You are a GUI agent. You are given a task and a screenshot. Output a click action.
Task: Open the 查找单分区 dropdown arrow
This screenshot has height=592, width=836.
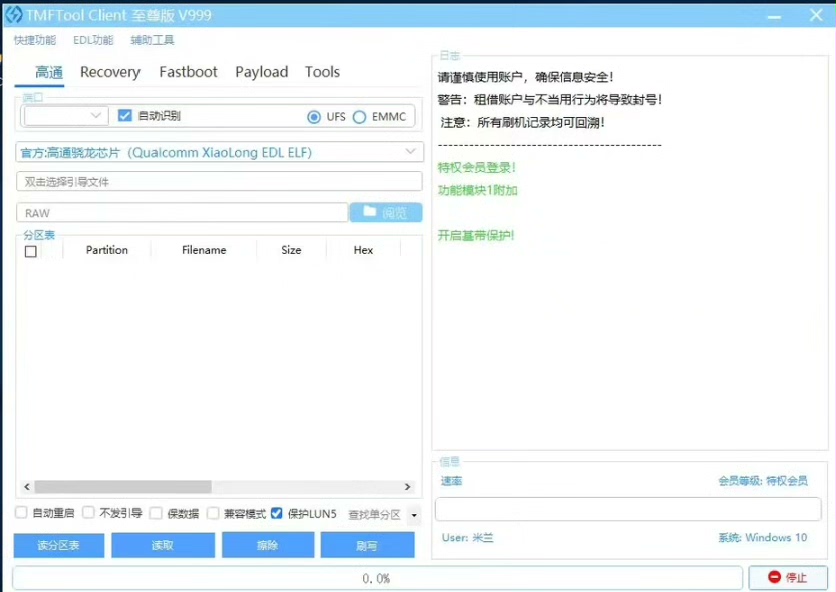point(414,515)
